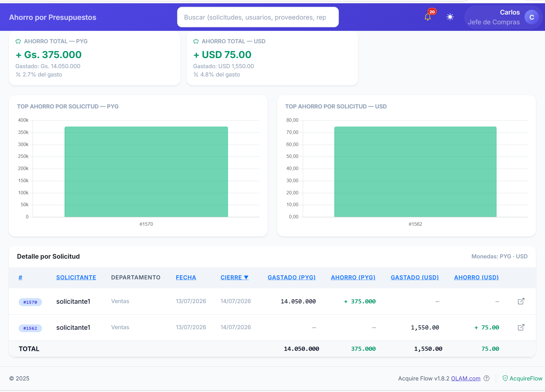
Task: Sort by AHORRO (PYG) column header
Action: (353, 278)
